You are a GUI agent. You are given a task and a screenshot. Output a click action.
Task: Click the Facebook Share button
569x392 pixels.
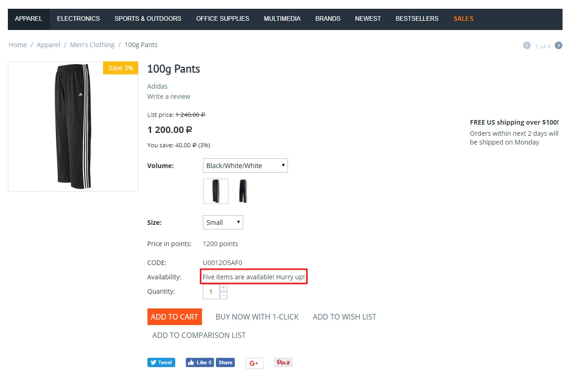[225, 362]
